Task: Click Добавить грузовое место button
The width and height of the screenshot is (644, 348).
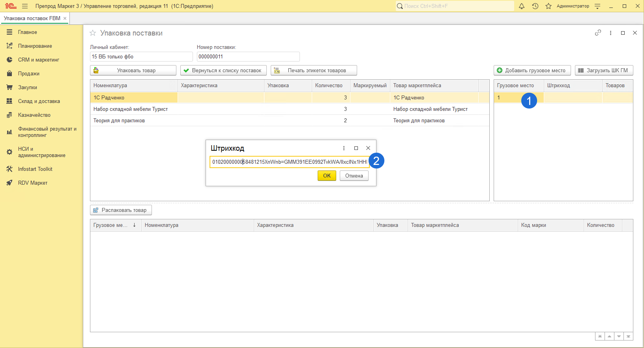Action: pyautogui.click(x=532, y=70)
